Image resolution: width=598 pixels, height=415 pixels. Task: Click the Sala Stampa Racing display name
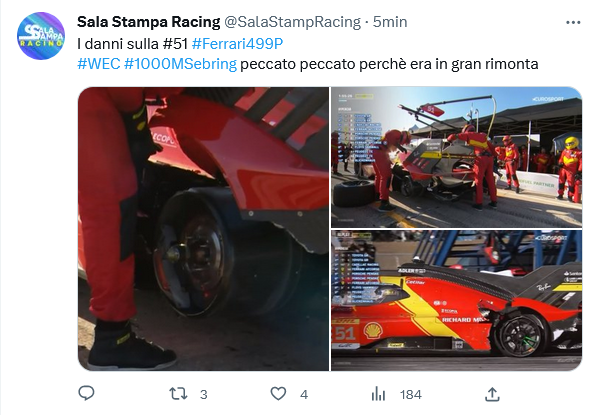click(148, 22)
